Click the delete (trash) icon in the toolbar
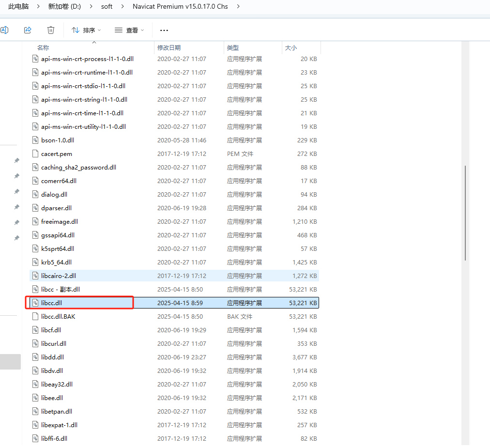 click(50, 30)
